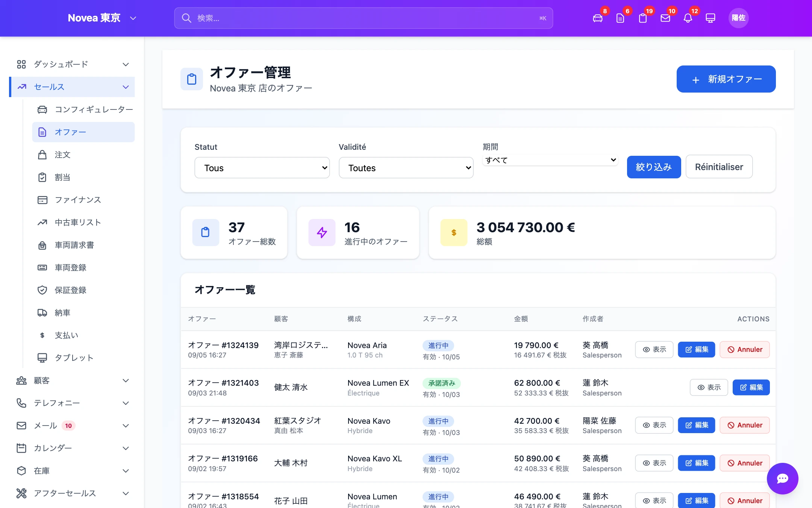Image resolution: width=812 pixels, height=508 pixels.
Task: Click the オファー管理 clipboard header icon
Action: click(192, 79)
